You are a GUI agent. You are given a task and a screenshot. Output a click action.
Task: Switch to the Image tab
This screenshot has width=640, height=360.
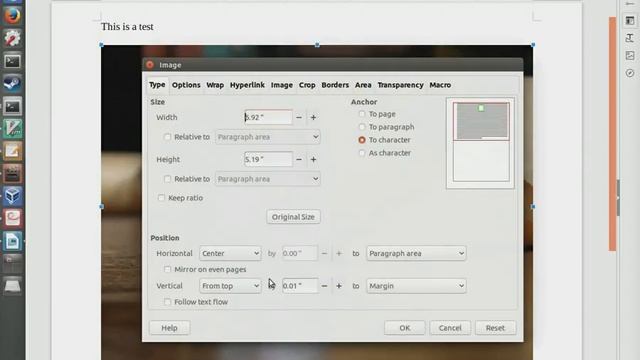[282, 85]
